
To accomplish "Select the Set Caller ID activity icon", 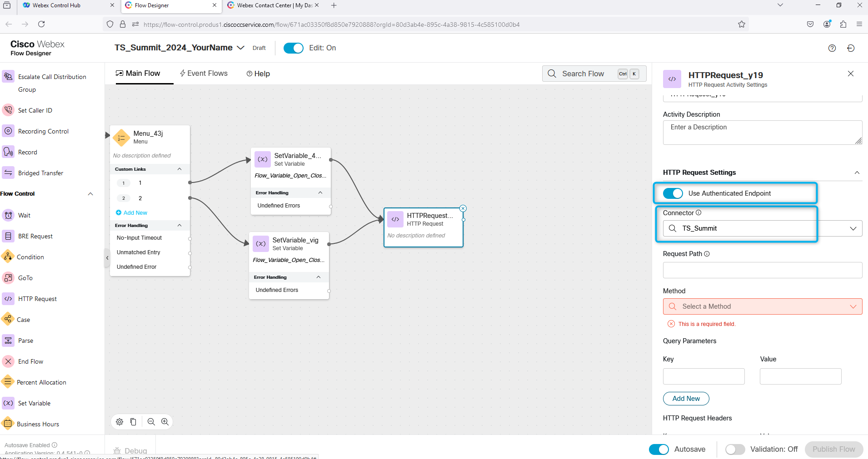I will [8, 110].
